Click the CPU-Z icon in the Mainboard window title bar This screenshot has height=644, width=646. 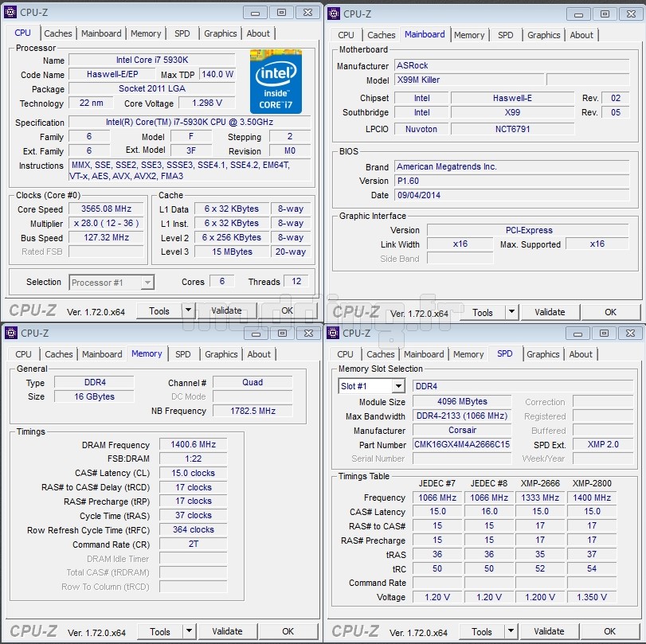(x=333, y=14)
